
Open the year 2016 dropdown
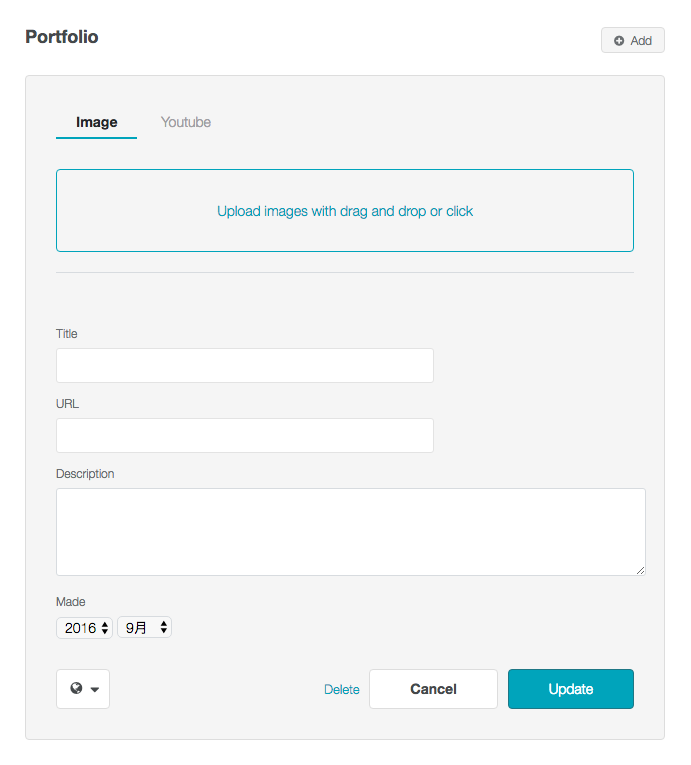(84, 627)
